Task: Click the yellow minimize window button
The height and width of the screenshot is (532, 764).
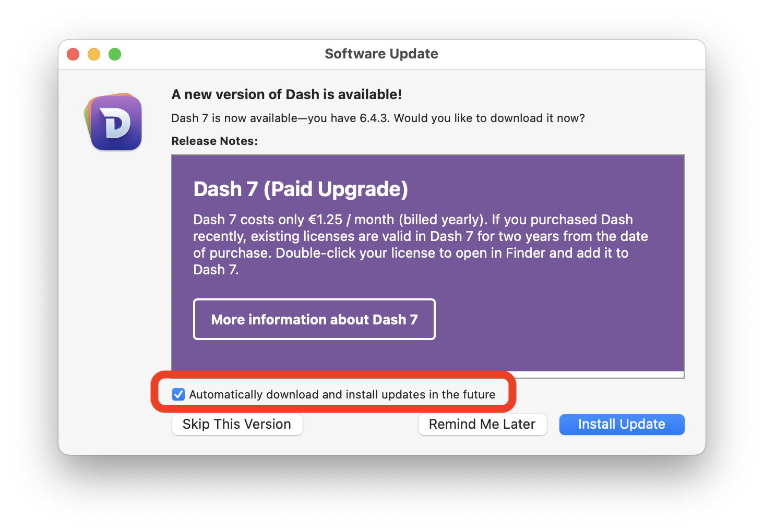Action: pyautogui.click(x=94, y=54)
